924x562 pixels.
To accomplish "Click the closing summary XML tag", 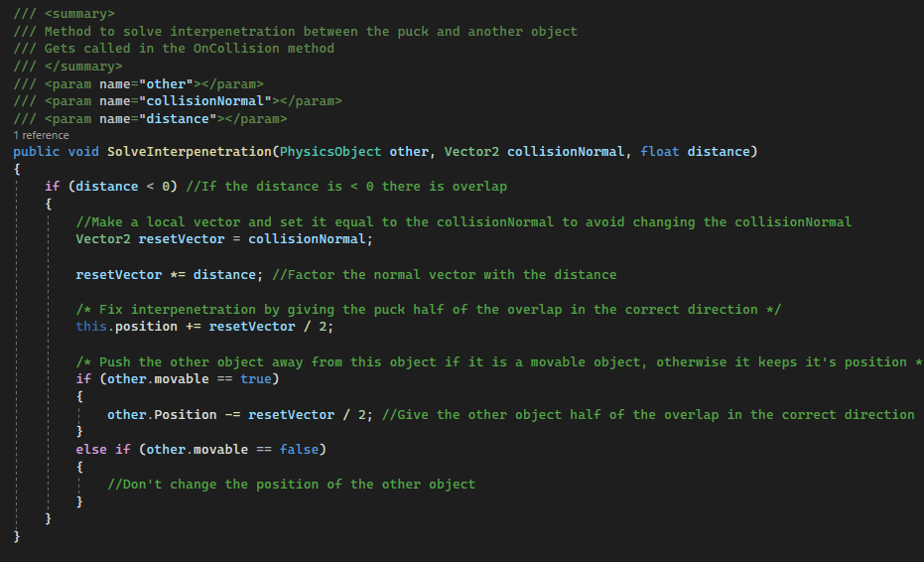I will (83, 66).
